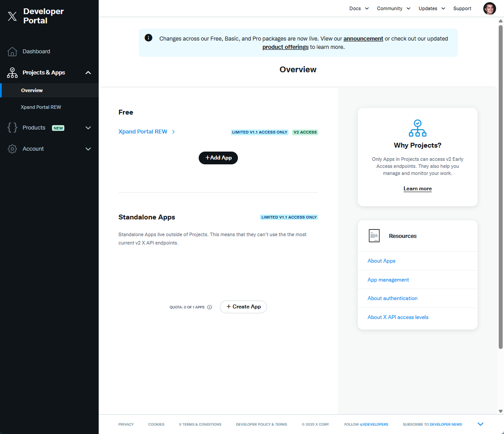Open the About authentication link
The width and height of the screenshot is (504, 434).
393,298
